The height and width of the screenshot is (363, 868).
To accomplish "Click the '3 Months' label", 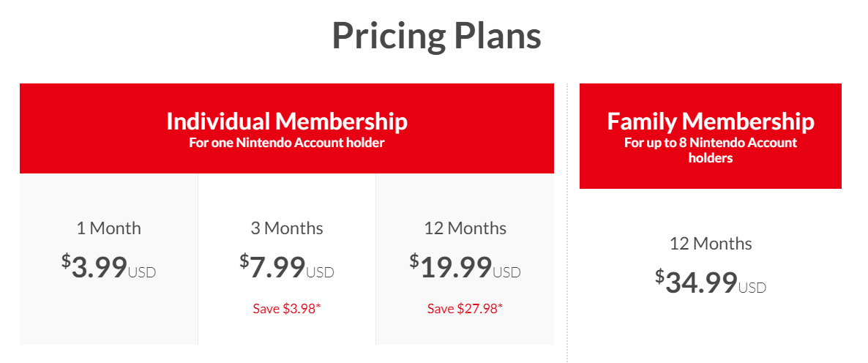I will [287, 228].
